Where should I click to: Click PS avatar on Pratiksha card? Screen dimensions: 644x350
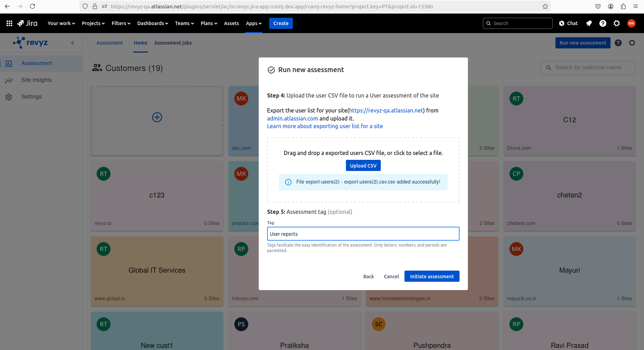[x=241, y=324]
